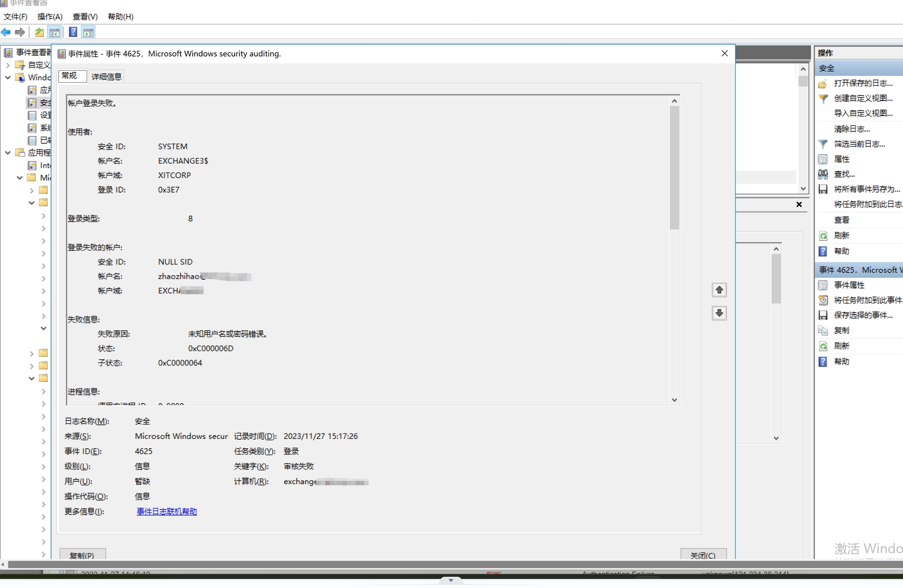Collapse the applications and services logs node
The height and width of the screenshot is (588, 903).
(8, 153)
